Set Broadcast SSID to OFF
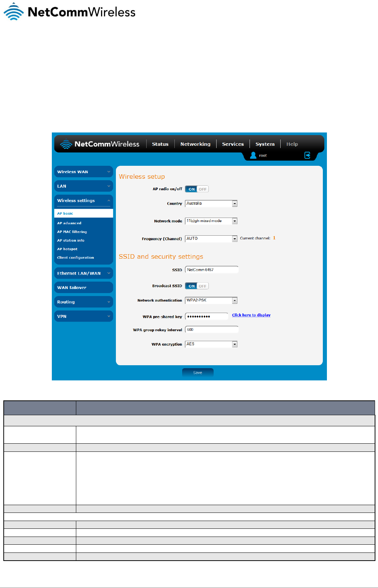The width and height of the screenshot is (378, 588). coord(203,286)
